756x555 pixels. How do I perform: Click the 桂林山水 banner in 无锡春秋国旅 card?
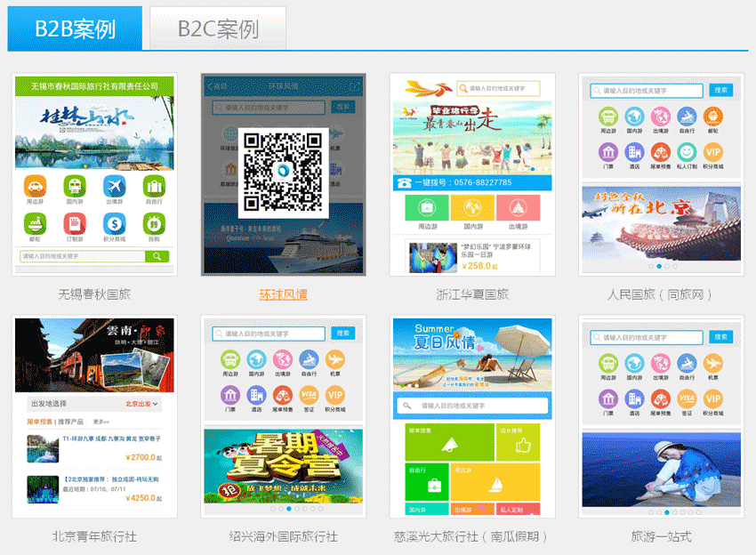coord(94,133)
